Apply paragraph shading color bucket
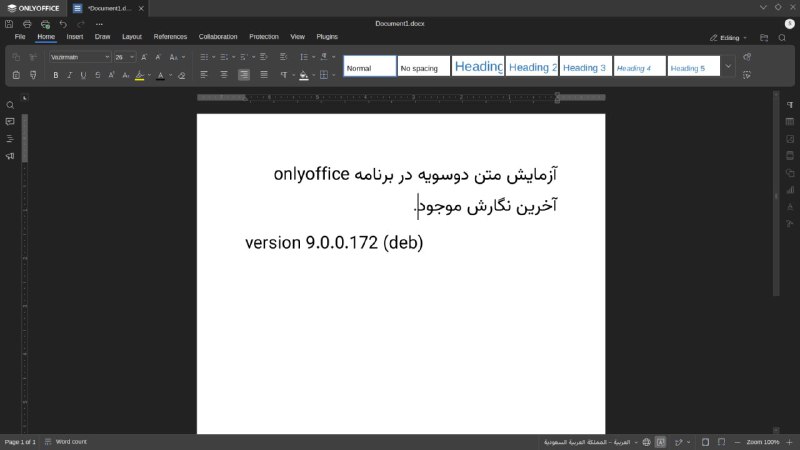This screenshot has width=800, height=450. click(304, 76)
